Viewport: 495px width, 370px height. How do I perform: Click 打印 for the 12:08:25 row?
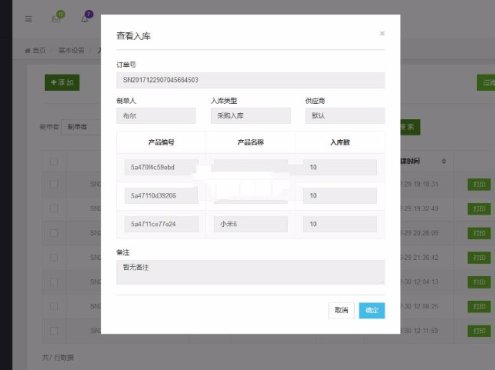[x=479, y=307]
